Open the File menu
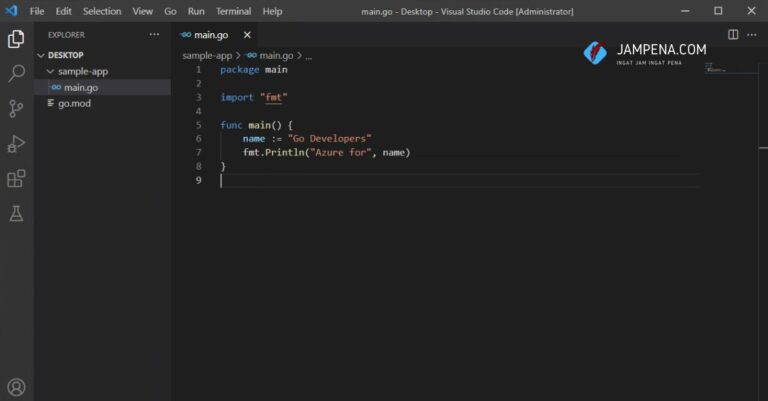This screenshot has height=401, width=768. point(37,11)
